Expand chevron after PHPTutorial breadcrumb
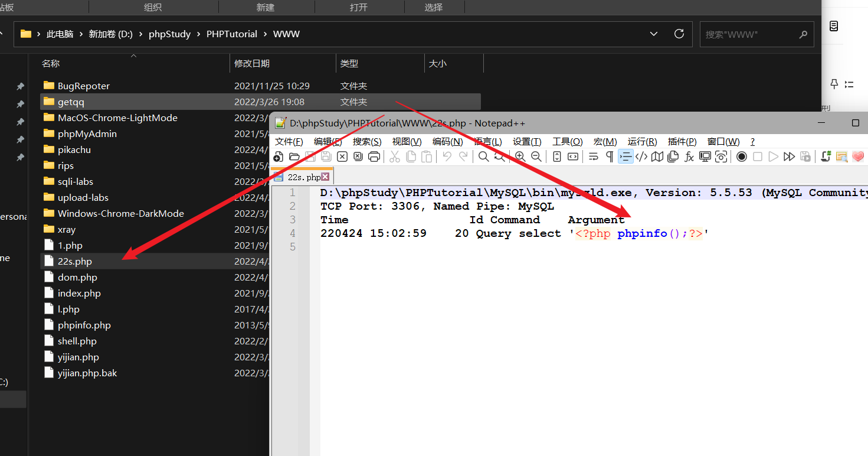 pos(265,34)
